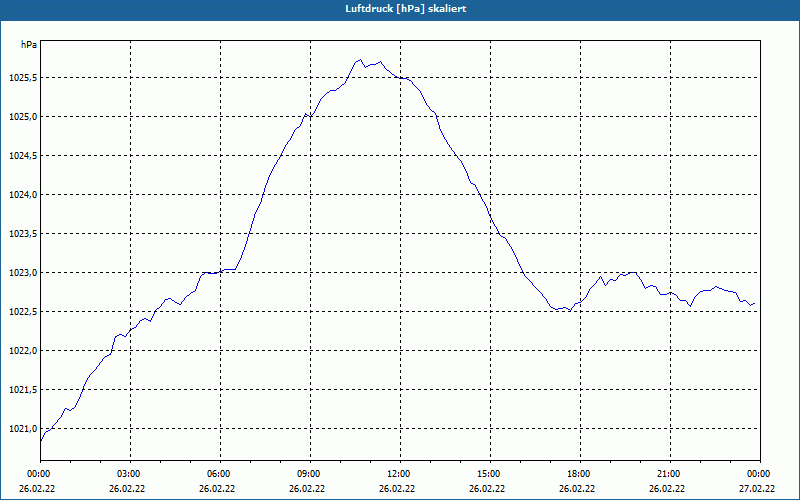Screen dimensions: 800x500
Task: Select the 26.02.22 date under 09:00
Action: 307,489
